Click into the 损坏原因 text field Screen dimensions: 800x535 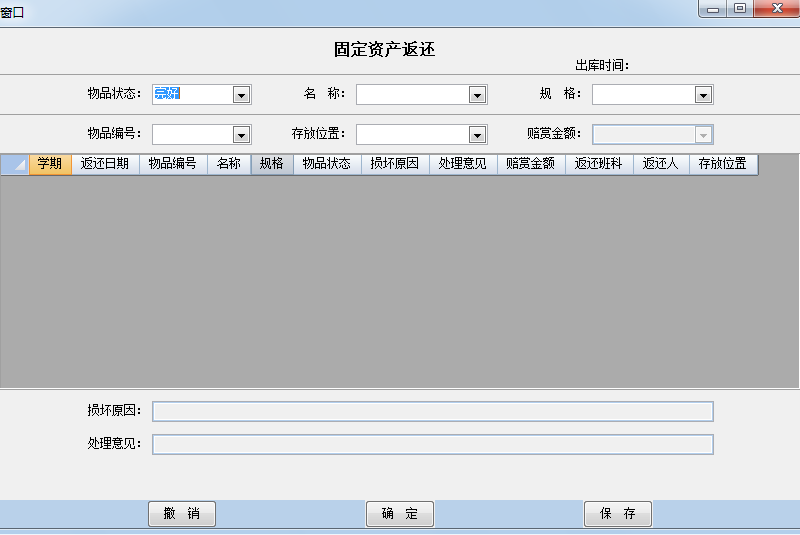(x=432, y=411)
